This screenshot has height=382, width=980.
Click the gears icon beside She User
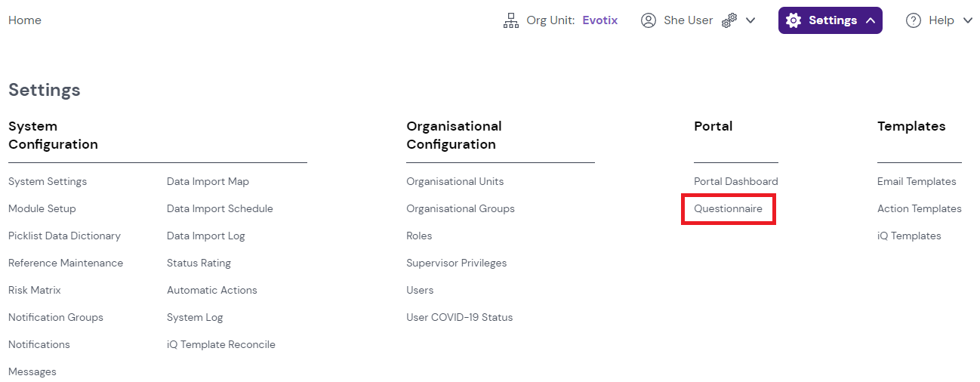click(x=729, y=21)
